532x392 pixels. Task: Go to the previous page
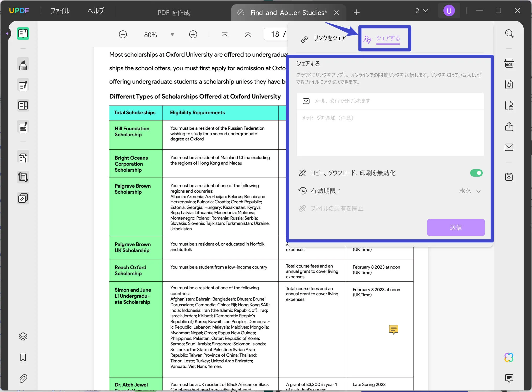tap(248, 34)
